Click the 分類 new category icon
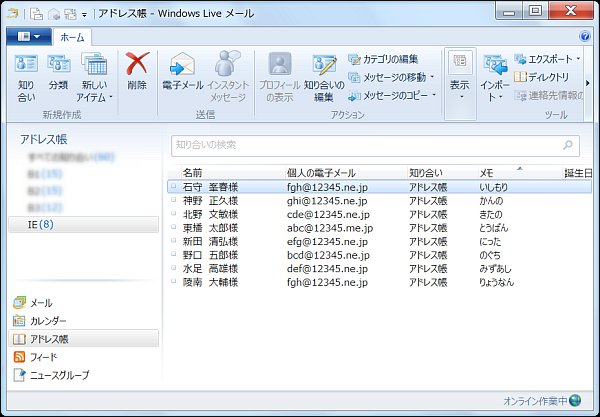Screen dimensions: 600x417 click(x=59, y=64)
